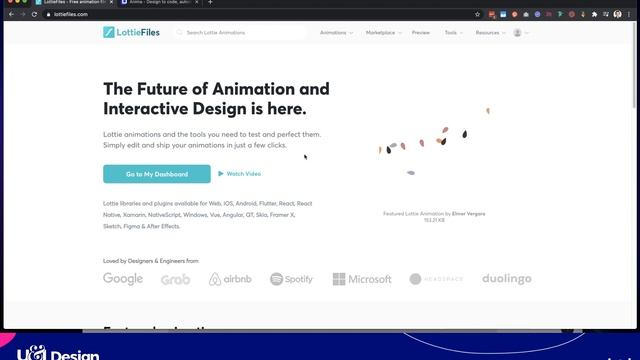Click the text 'Loved by Designers & Engineers from'
The image size is (640, 360).
pos(151,261)
